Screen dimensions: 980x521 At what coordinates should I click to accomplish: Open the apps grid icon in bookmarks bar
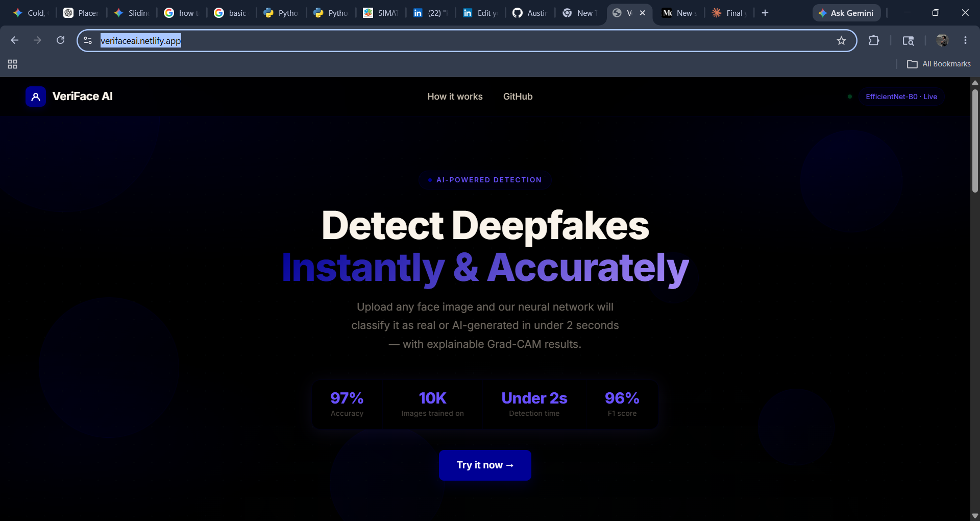pyautogui.click(x=13, y=64)
